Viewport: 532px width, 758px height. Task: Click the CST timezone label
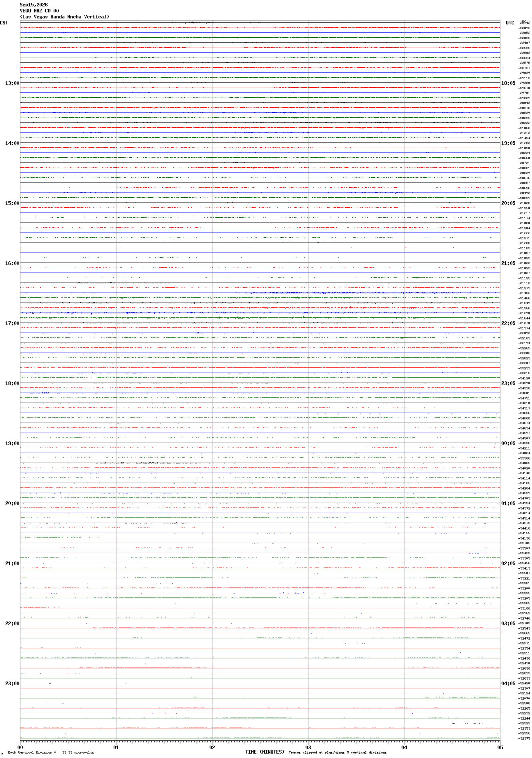coord(4,23)
